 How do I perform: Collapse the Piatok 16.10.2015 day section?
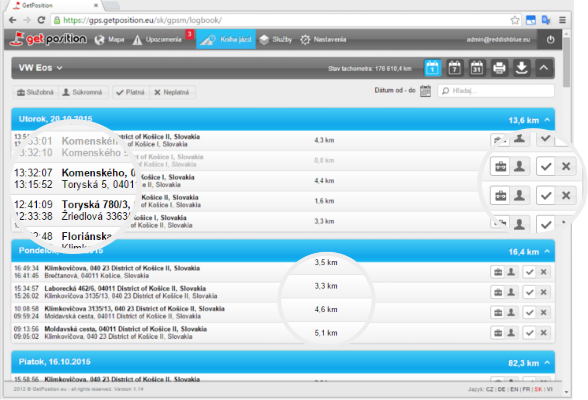point(547,363)
